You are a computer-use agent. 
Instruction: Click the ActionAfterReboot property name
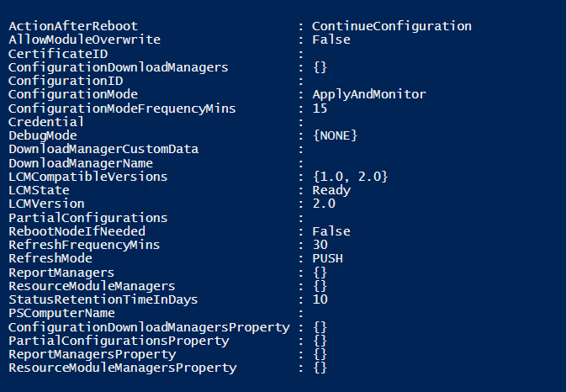pyautogui.click(x=73, y=26)
